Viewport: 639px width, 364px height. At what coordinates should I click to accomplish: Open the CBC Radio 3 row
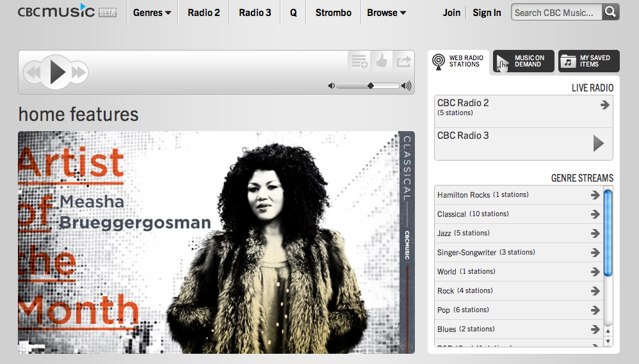[x=524, y=144]
